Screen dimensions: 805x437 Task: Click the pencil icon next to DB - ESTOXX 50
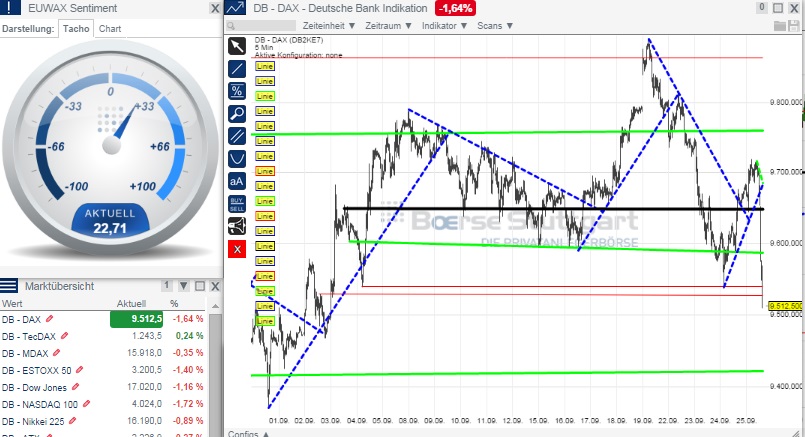coord(80,370)
